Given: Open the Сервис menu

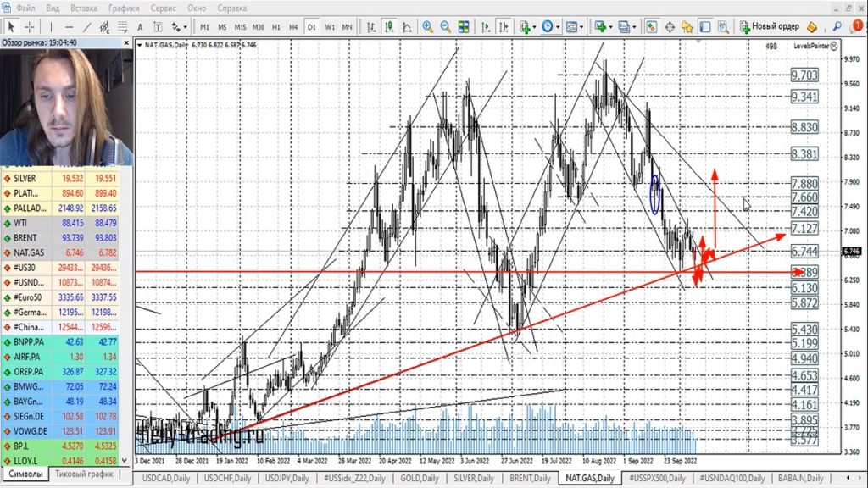Looking at the screenshot, I should (163, 8).
